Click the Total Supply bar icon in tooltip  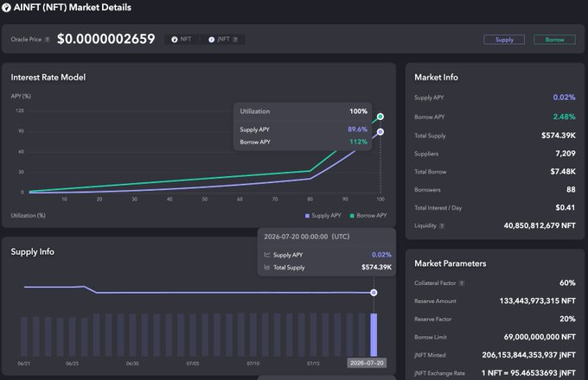[267, 268]
